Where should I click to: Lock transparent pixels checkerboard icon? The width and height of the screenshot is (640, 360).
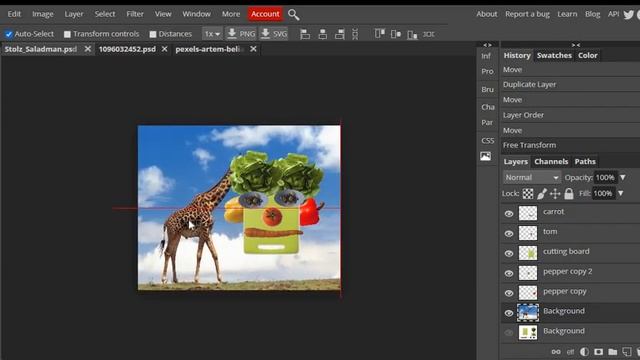528,193
